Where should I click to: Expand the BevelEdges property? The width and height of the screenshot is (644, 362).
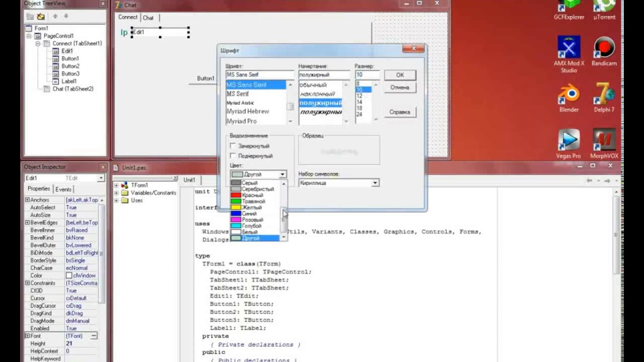(27, 223)
